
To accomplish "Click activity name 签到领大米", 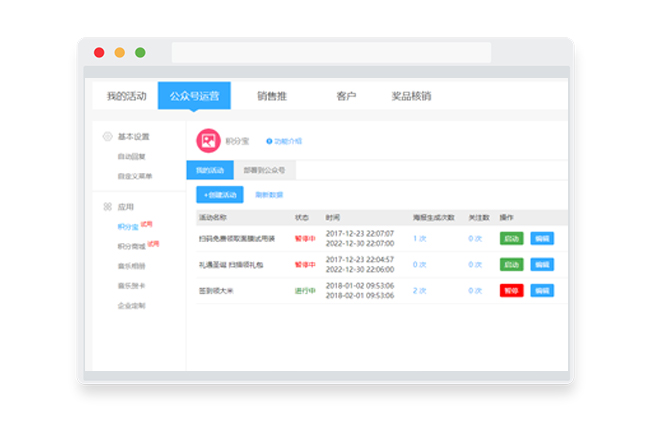I will [216, 291].
